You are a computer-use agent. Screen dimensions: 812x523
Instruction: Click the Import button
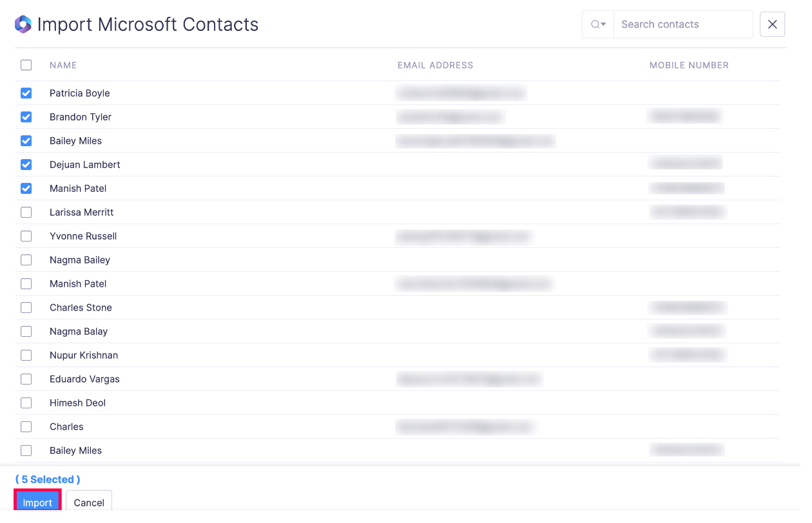tap(37, 502)
